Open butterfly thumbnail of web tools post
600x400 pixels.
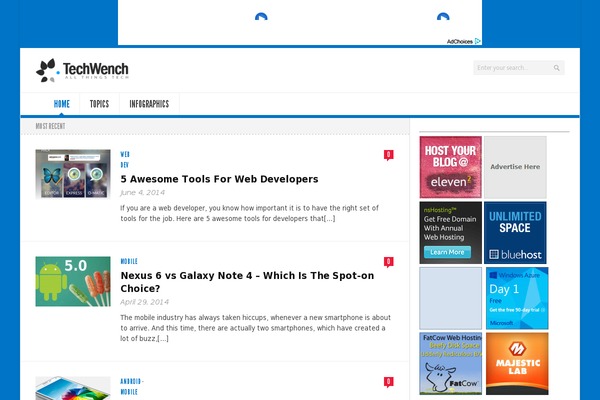coord(73,174)
